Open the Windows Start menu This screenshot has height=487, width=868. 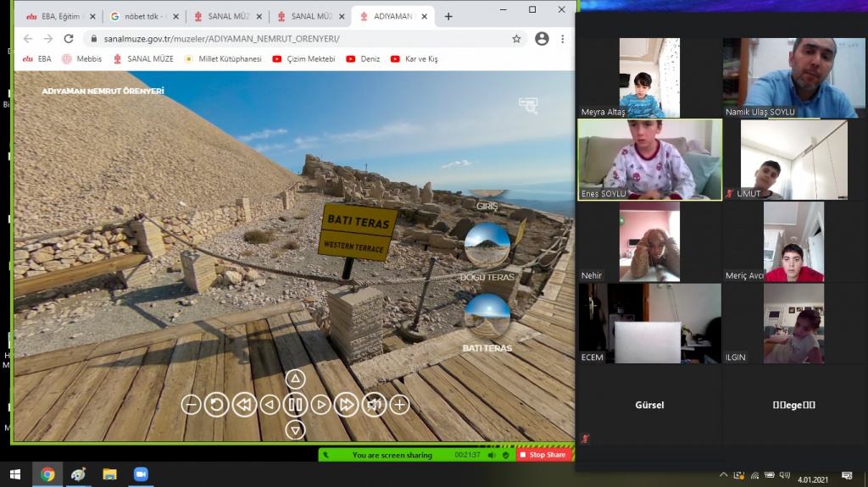(15, 474)
